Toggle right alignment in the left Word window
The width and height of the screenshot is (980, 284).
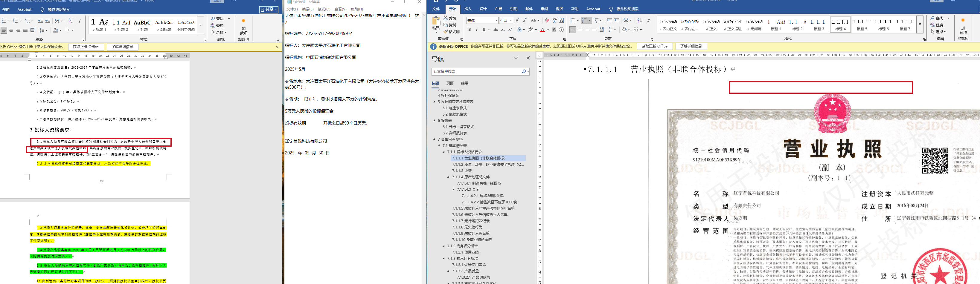point(18,30)
